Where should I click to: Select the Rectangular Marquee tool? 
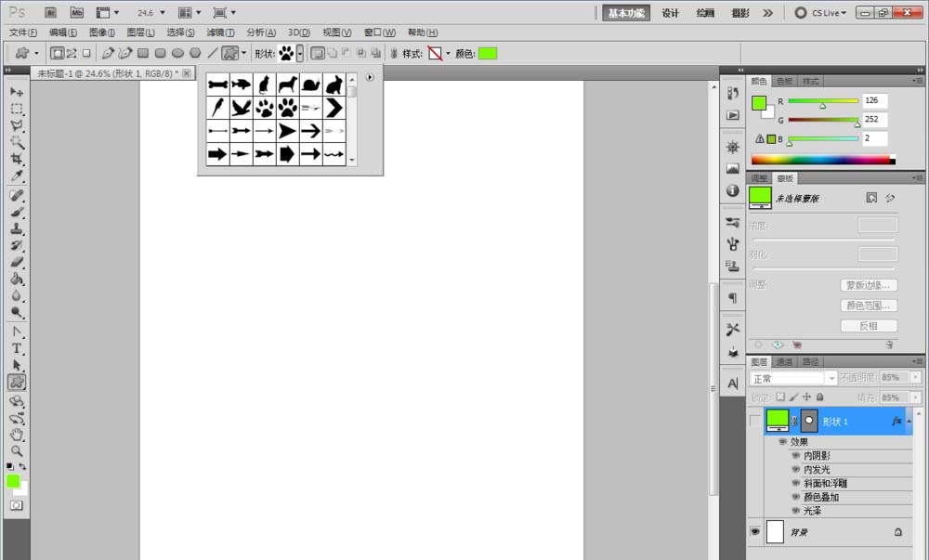[x=17, y=109]
